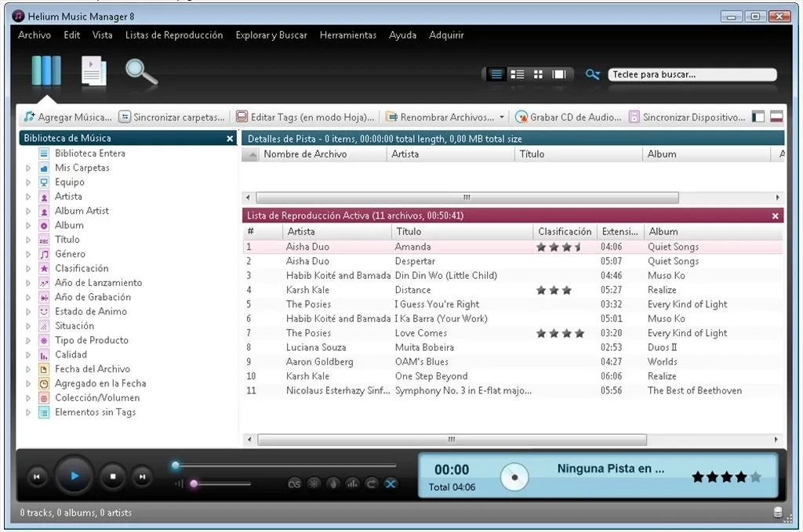Open the playlist document icon in the header
This screenshot has width=803, height=532.
94,71
